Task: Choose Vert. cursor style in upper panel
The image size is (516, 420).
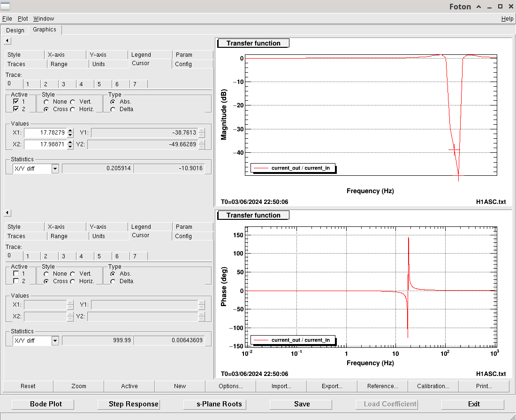Action: pos(73,102)
